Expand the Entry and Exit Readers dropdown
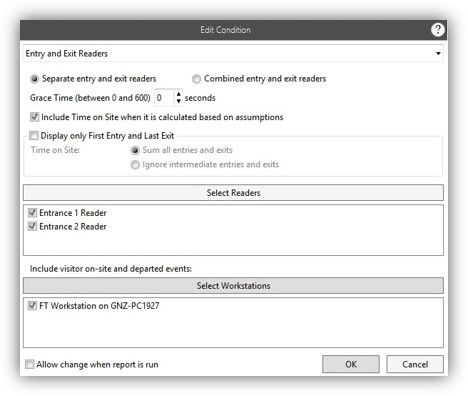The image size is (468, 396). (x=438, y=53)
